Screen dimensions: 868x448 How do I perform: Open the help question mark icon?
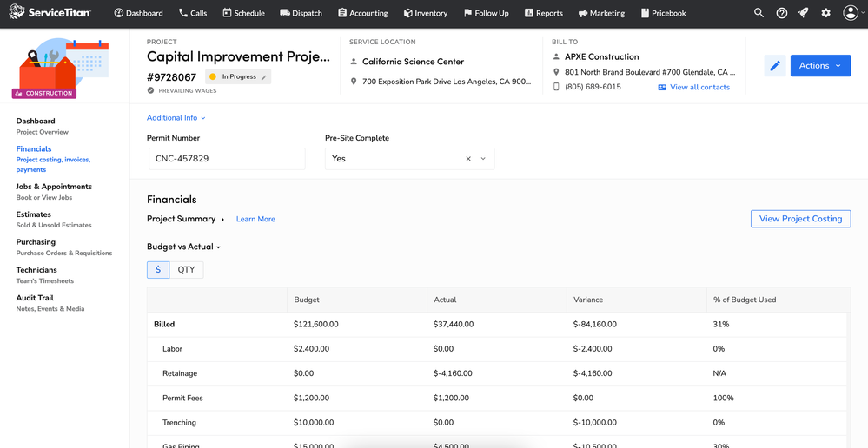tap(782, 13)
